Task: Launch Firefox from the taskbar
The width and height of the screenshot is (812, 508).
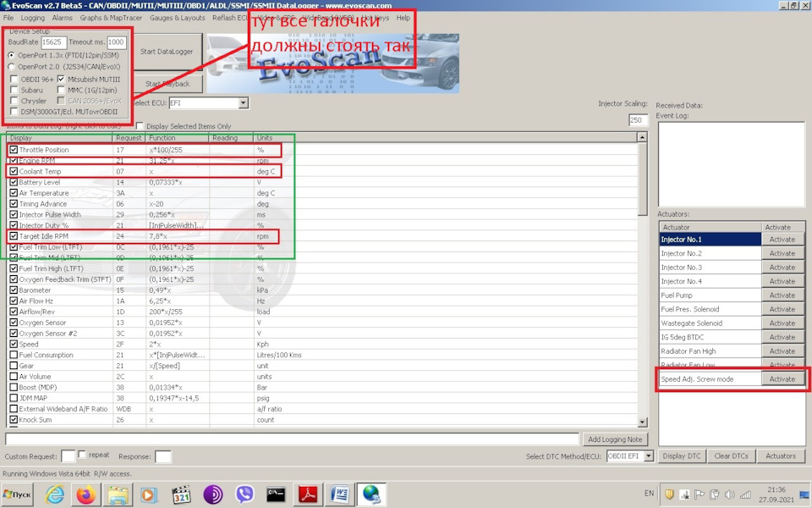Action: (x=86, y=494)
